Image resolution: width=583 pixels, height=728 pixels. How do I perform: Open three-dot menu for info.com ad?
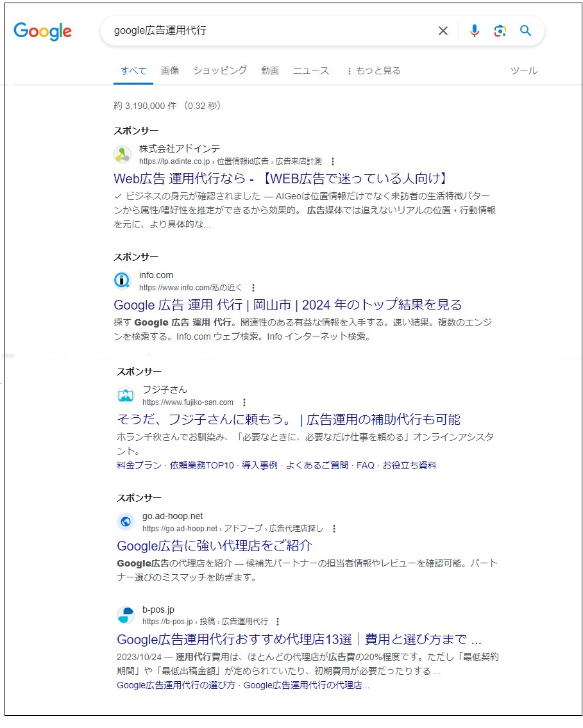coord(253,287)
